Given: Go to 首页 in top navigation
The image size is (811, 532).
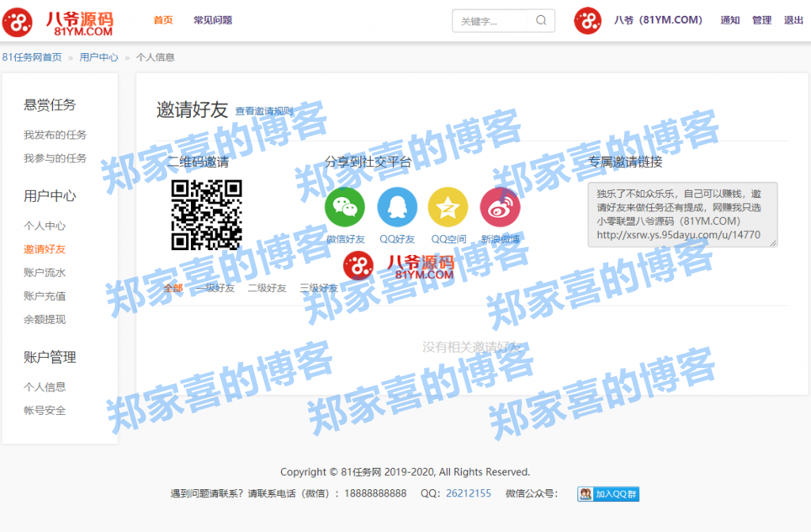Looking at the screenshot, I should click(x=163, y=20).
